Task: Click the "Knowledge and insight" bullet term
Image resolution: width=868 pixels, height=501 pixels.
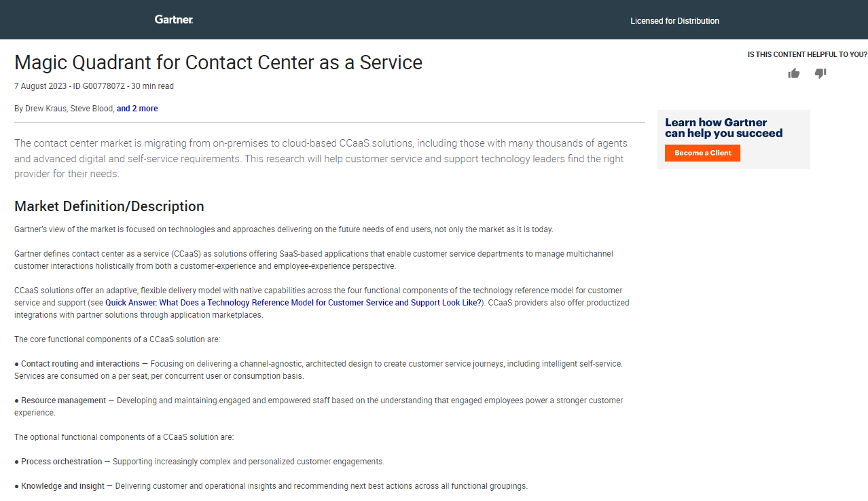Action: coord(62,486)
